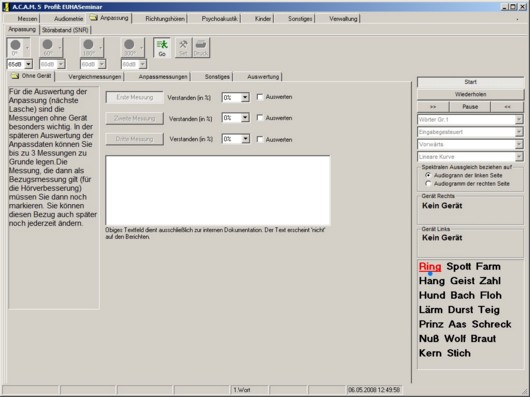Open the Wörter Gr.1 dropdown
The image size is (530, 397).
tap(519, 119)
